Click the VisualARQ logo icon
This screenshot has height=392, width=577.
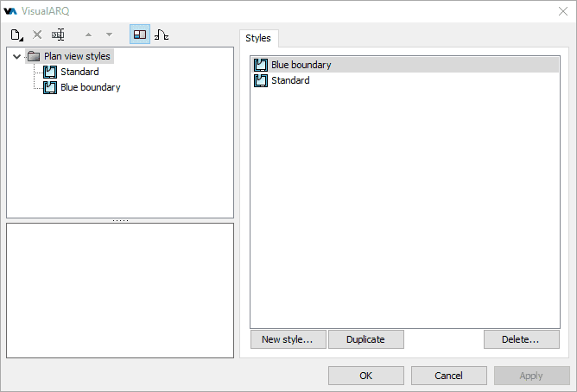(10, 11)
